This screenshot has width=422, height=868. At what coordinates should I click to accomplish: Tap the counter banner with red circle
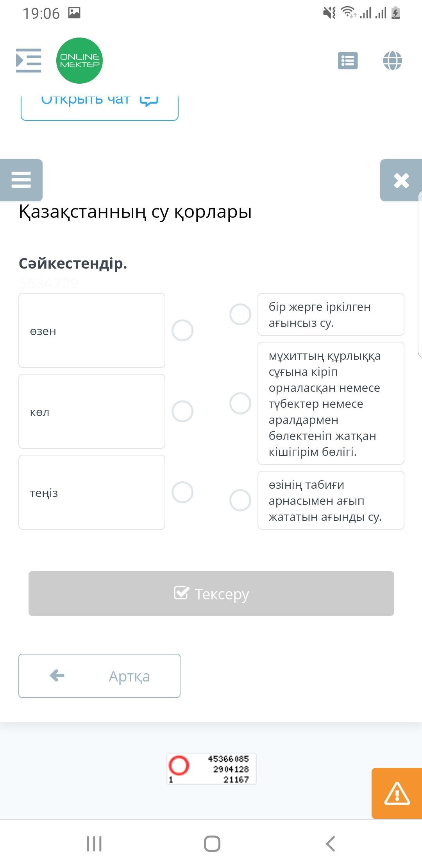[211, 769]
